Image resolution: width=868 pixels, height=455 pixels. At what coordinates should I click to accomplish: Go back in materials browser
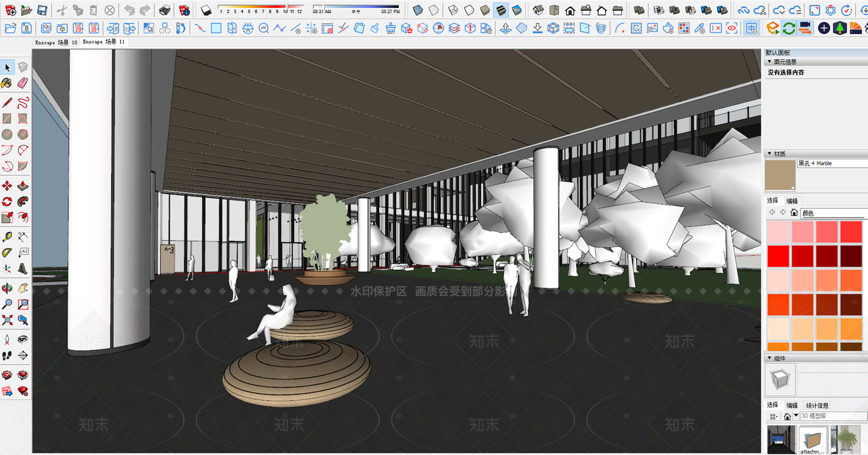(x=772, y=212)
